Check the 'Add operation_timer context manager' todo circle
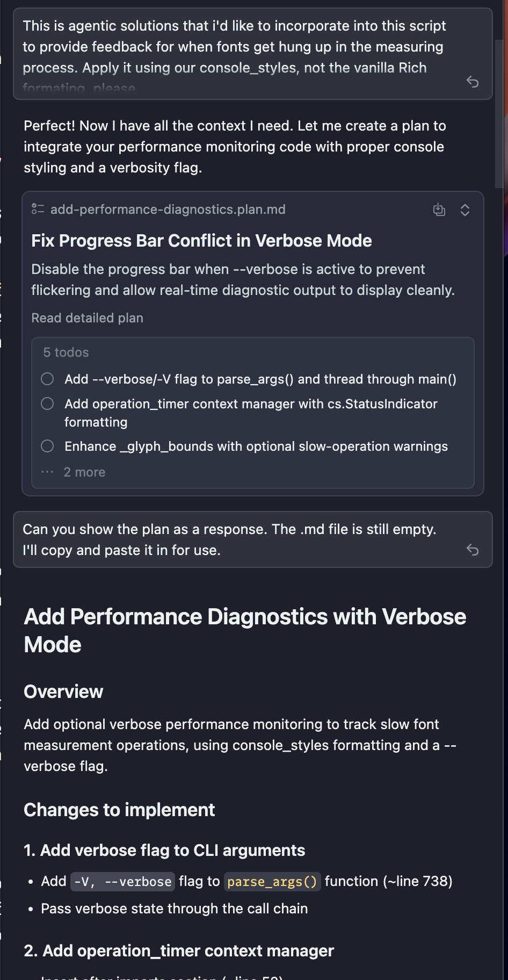The image size is (508, 980). 47,403
